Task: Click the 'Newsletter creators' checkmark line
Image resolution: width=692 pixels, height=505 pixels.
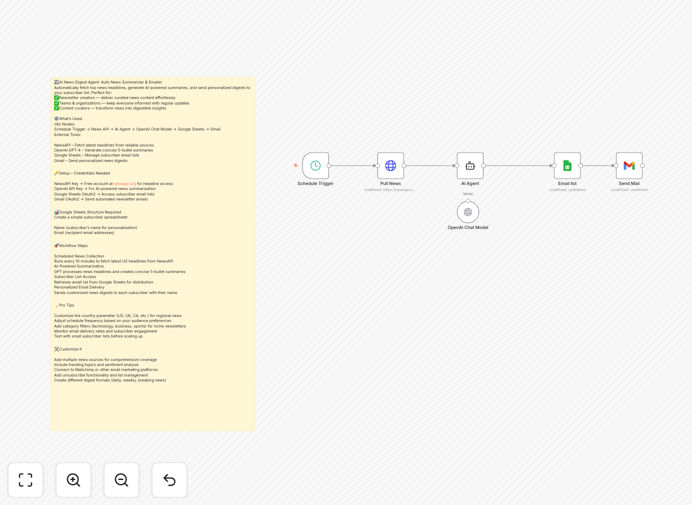Action: tap(115, 98)
